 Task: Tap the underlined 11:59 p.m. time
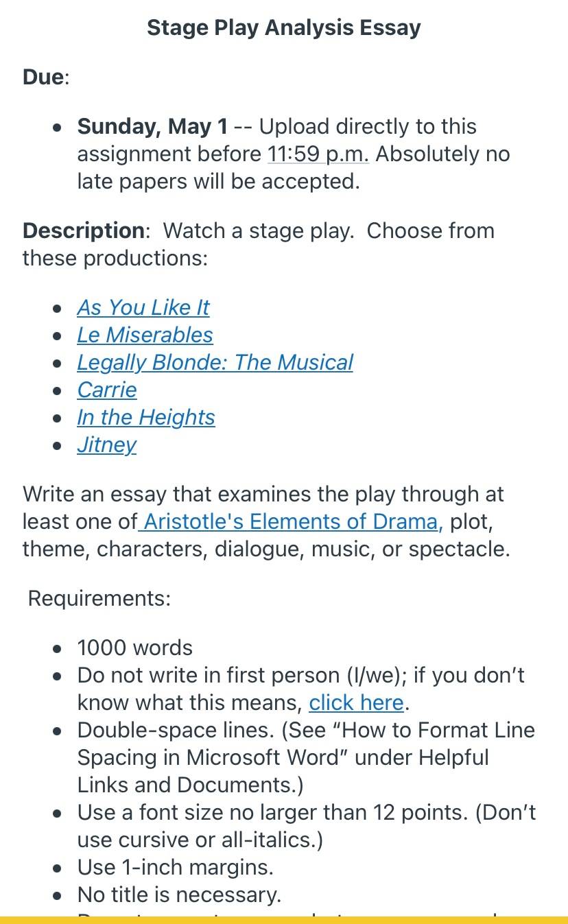pyautogui.click(x=318, y=154)
